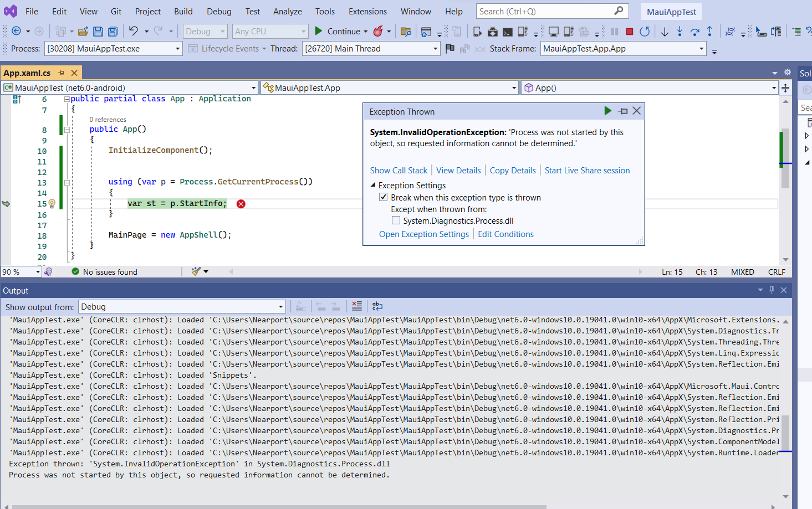
Task: Open the Analyze menu
Action: 287,11
